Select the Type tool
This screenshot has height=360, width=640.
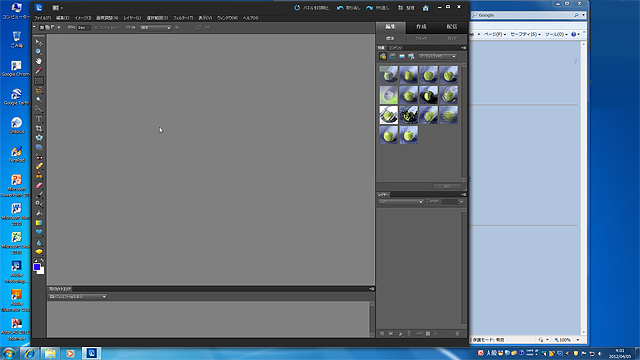click(39, 119)
